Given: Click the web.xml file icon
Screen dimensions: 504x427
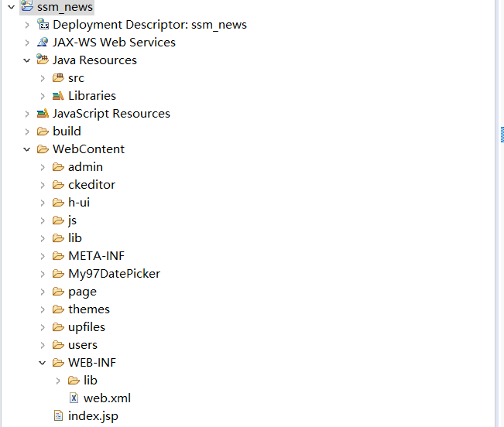Looking at the screenshot, I should [x=74, y=398].
